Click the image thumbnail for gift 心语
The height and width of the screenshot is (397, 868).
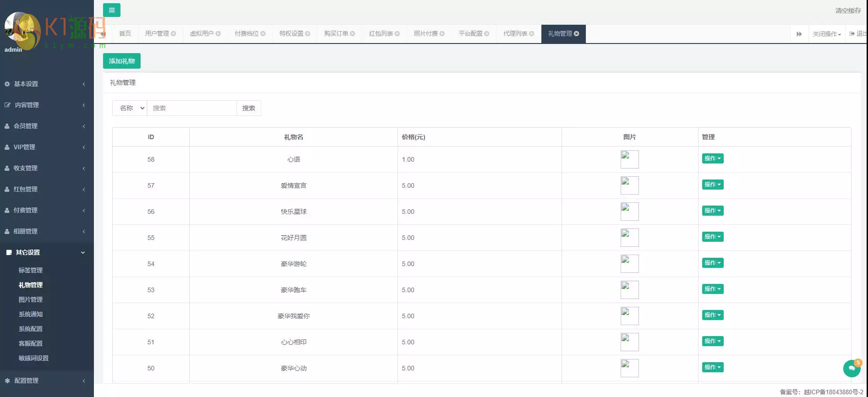(629, 159)
